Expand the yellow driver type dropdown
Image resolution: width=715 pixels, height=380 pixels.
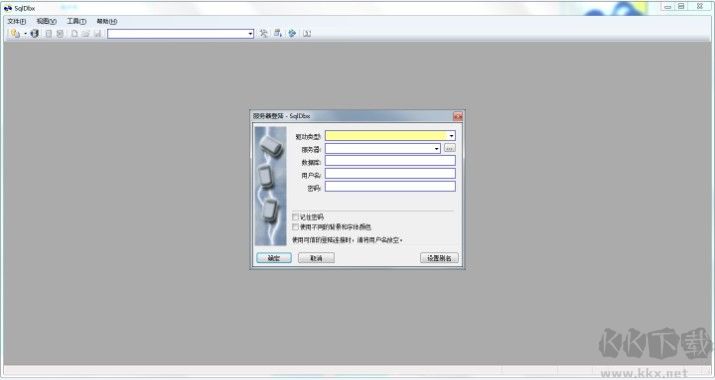click(x=451, y=136)
